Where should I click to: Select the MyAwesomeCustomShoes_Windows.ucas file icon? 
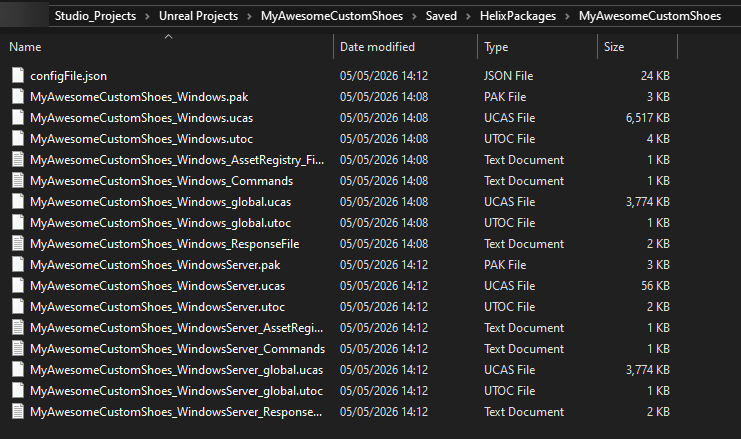click(18, 118)
